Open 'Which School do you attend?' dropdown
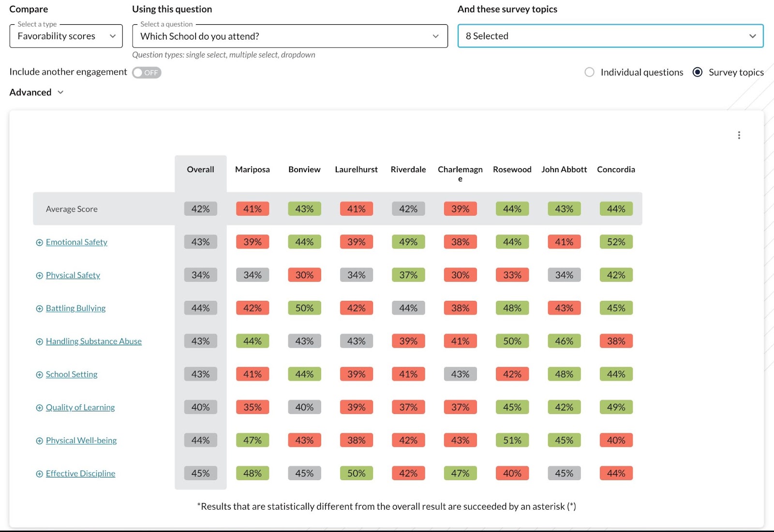 [290, 36]
